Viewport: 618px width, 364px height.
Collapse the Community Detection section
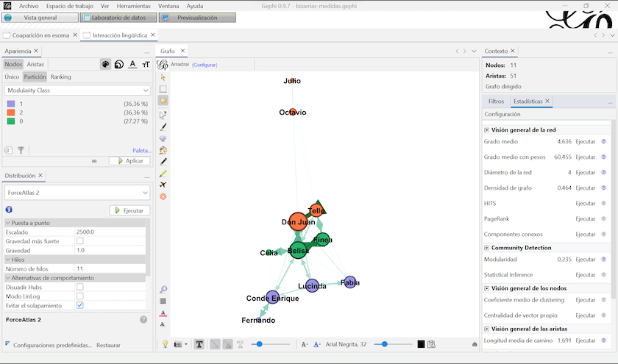point(486,248)
